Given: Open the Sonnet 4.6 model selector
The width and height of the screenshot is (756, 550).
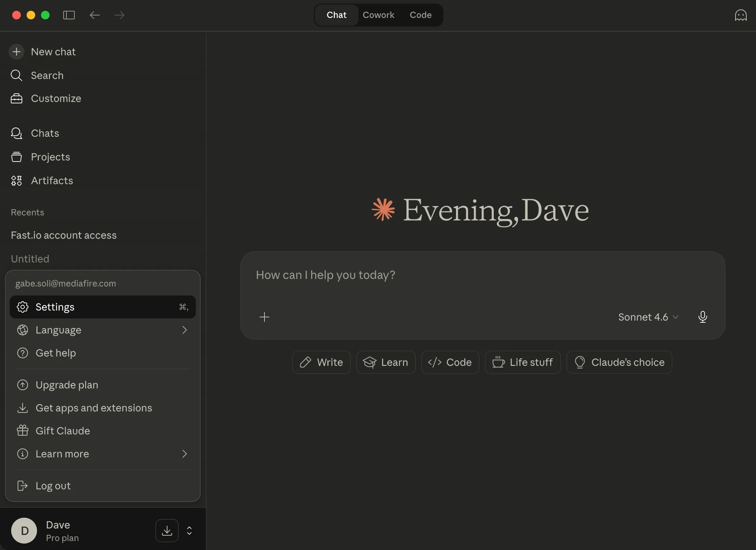Looking at the screenshot, I should pyautogui.click(x=647, y=317).
